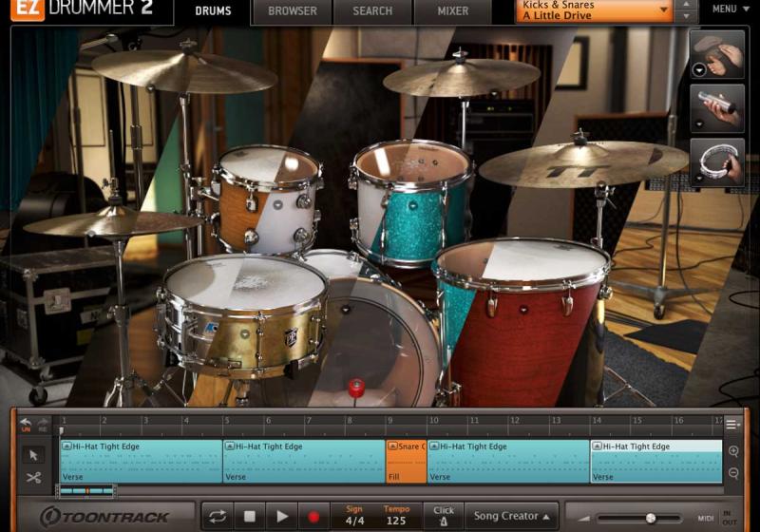Toggle the metronome Click
This screenshot has height=532, width=760.
point(444,516)
